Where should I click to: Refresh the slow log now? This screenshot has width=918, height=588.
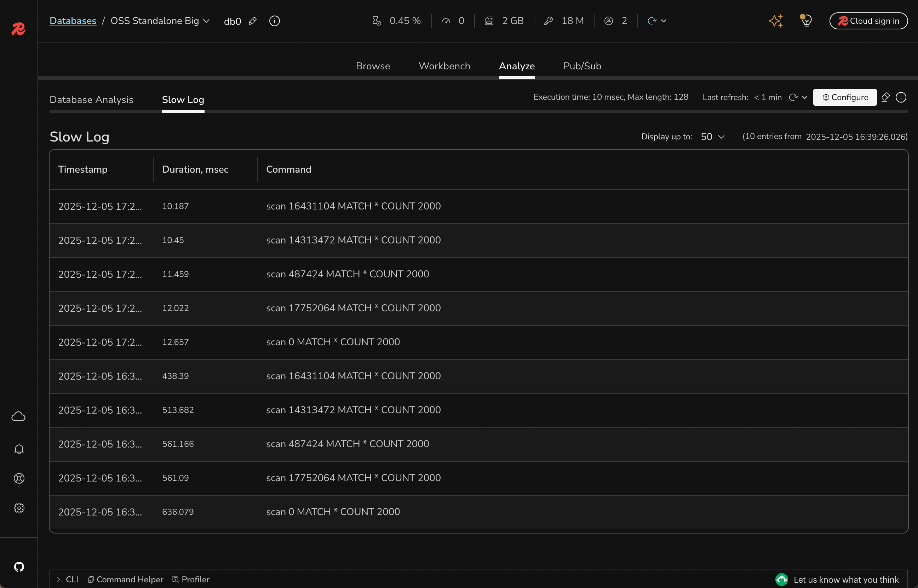(x=793, y=97)
